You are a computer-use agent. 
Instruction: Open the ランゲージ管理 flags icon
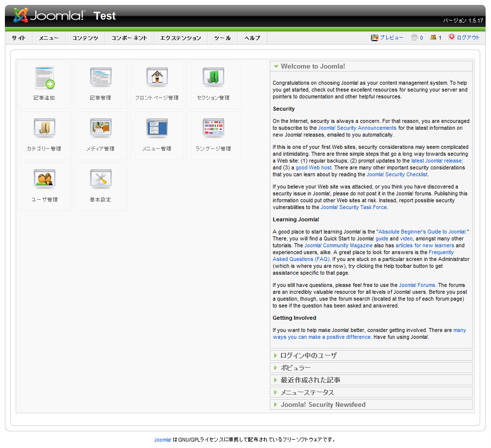point(213,128)
